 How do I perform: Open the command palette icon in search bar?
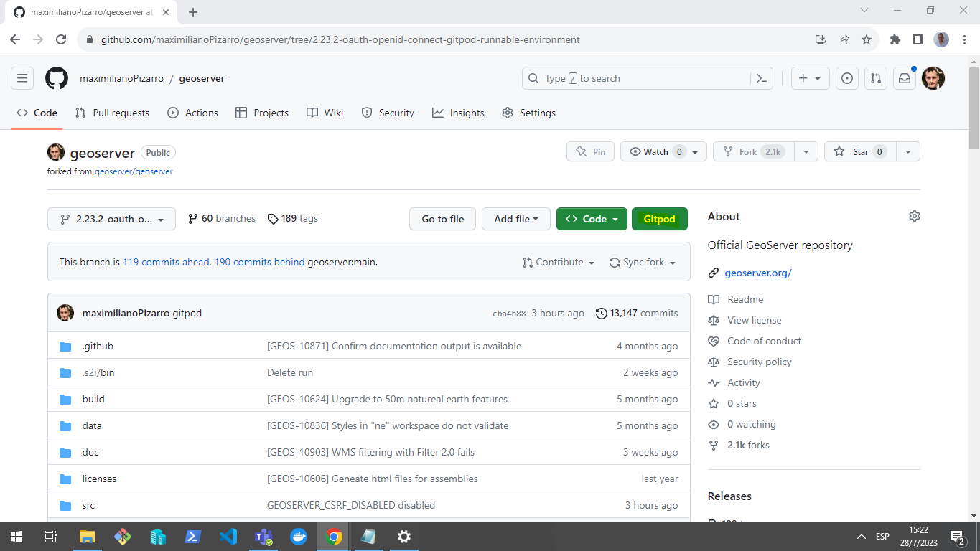point(761,78)
